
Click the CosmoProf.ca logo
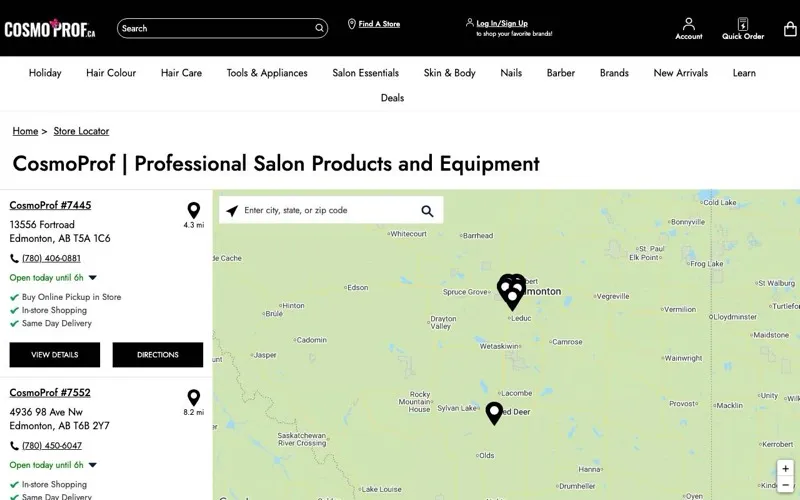49,29
